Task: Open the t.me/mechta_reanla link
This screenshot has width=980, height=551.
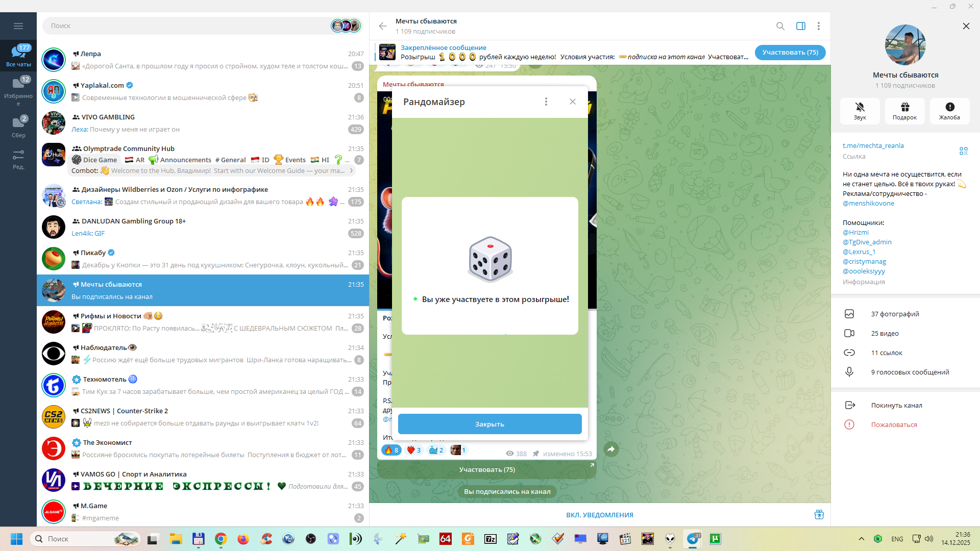Action: (x=873, y=145)
